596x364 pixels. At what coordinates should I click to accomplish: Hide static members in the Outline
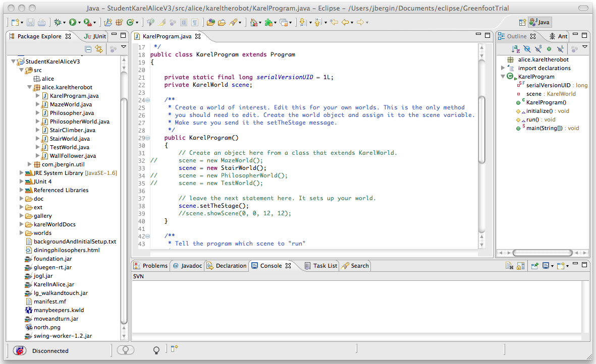pyautogui.click(x=538, y=48)
